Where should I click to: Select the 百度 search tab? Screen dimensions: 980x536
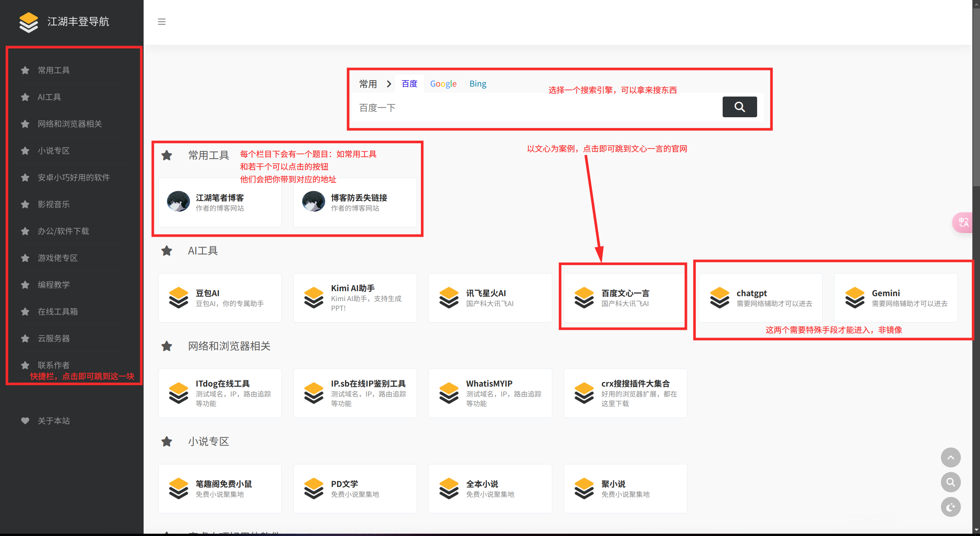coord(409,84)
